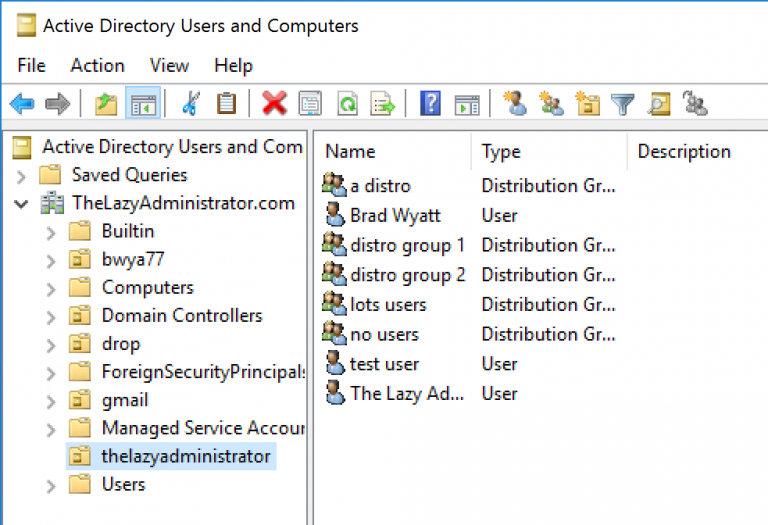Sort by the Name column header

pos(393,151)
